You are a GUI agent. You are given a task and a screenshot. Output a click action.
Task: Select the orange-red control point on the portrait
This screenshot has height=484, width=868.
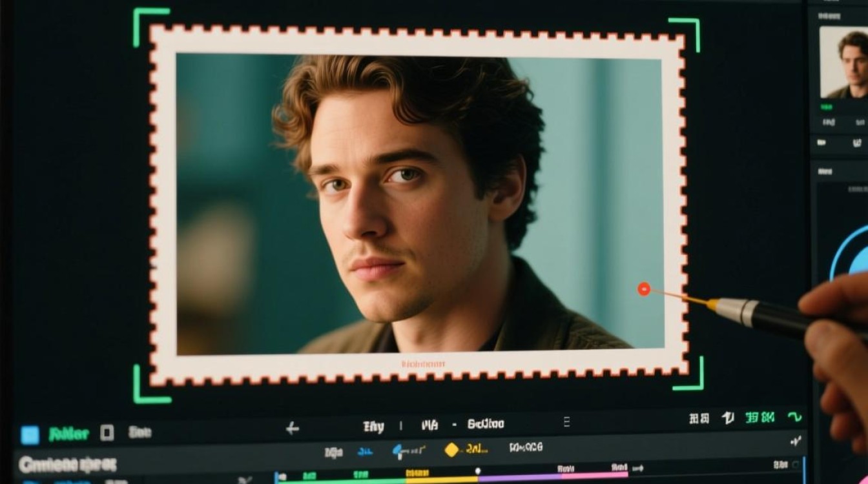point(643,289)
